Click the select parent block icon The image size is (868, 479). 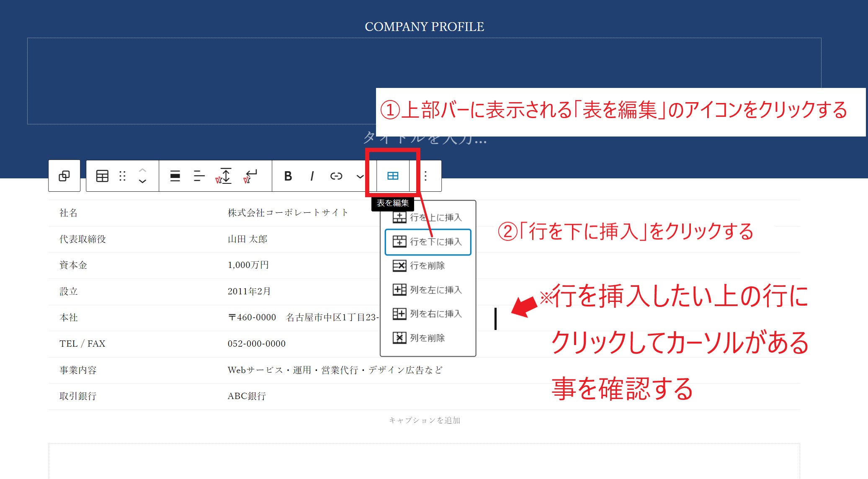pyautogui.click(x=64, y=176)
